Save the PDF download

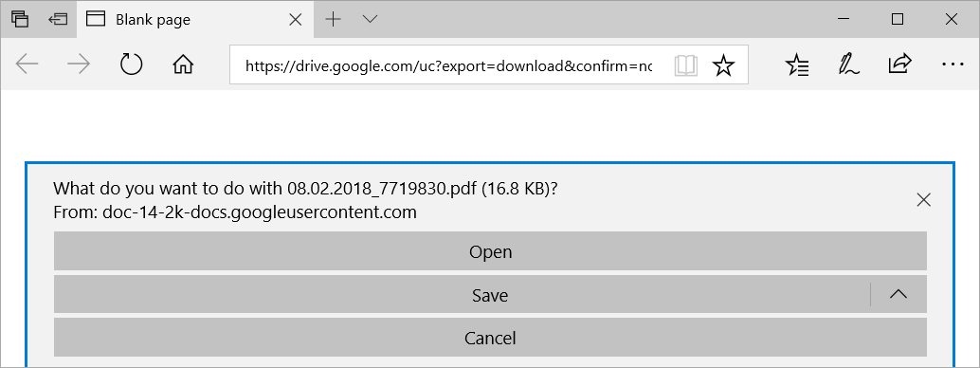click(x=462, y=294)
